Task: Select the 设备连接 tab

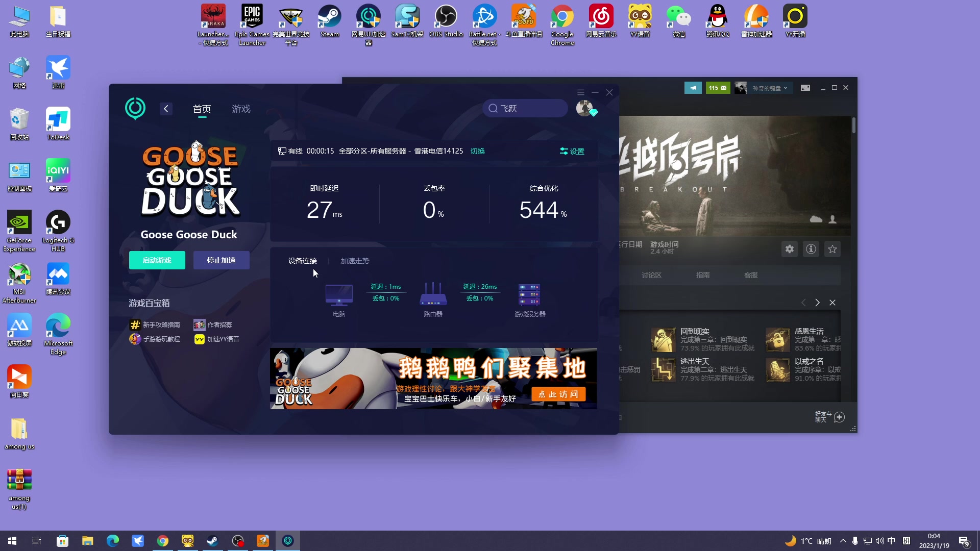Action: click(302, 261)
